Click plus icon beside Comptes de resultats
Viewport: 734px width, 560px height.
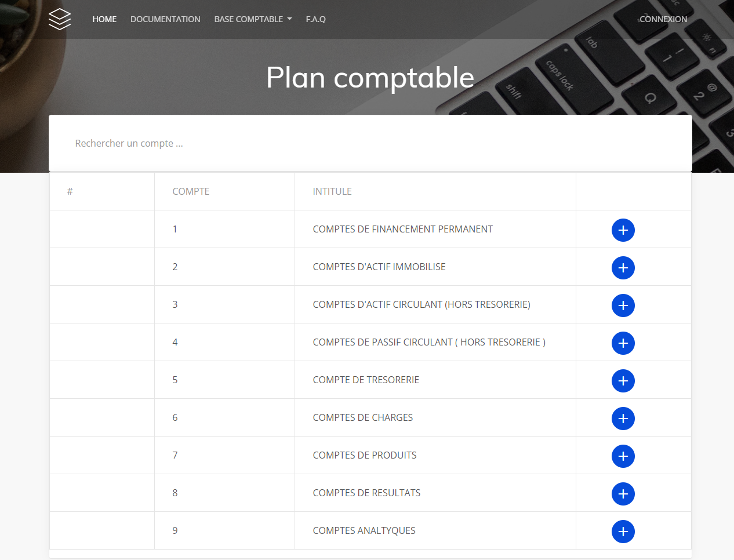click(623, 494)
